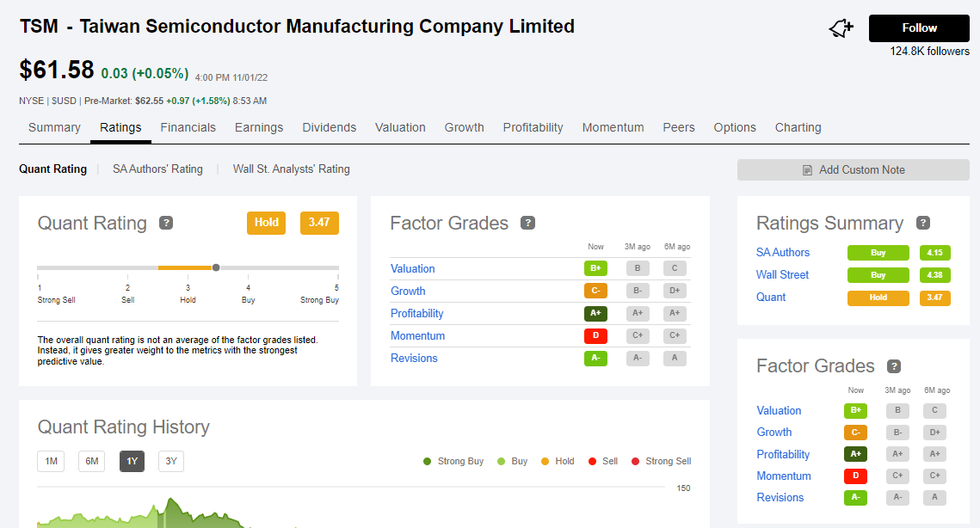Open Wall St. Analysts' Rating sub-tab

tap(292, 169)
